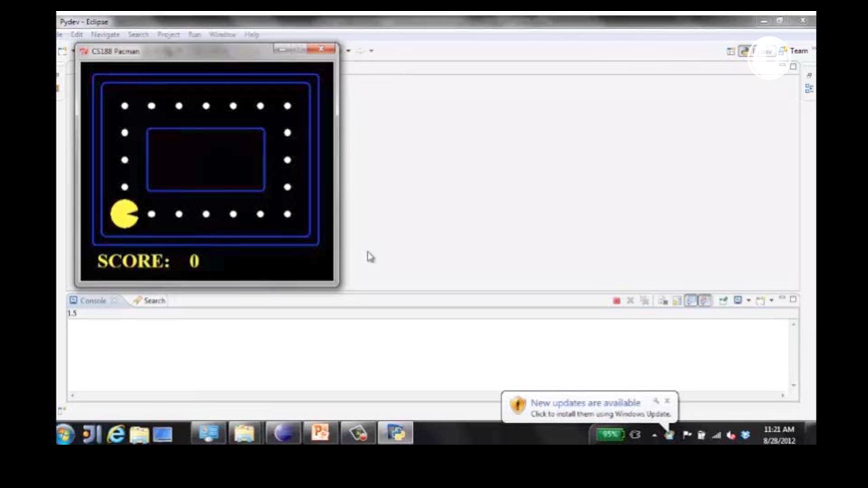This screenshot has width=868, height=488.
Task: Open Display Selected Console dropdown arrow
Action: coord(749,300)
